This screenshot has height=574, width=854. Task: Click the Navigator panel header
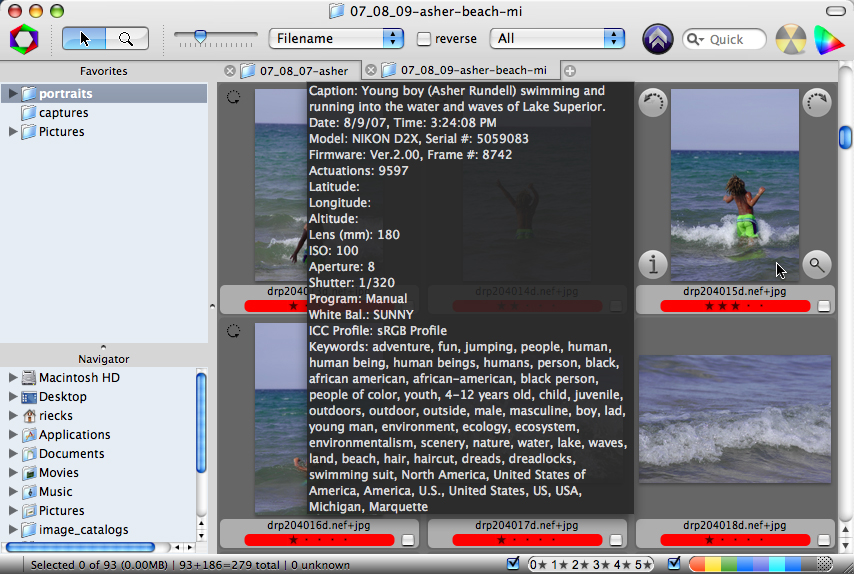coord(103,359)
